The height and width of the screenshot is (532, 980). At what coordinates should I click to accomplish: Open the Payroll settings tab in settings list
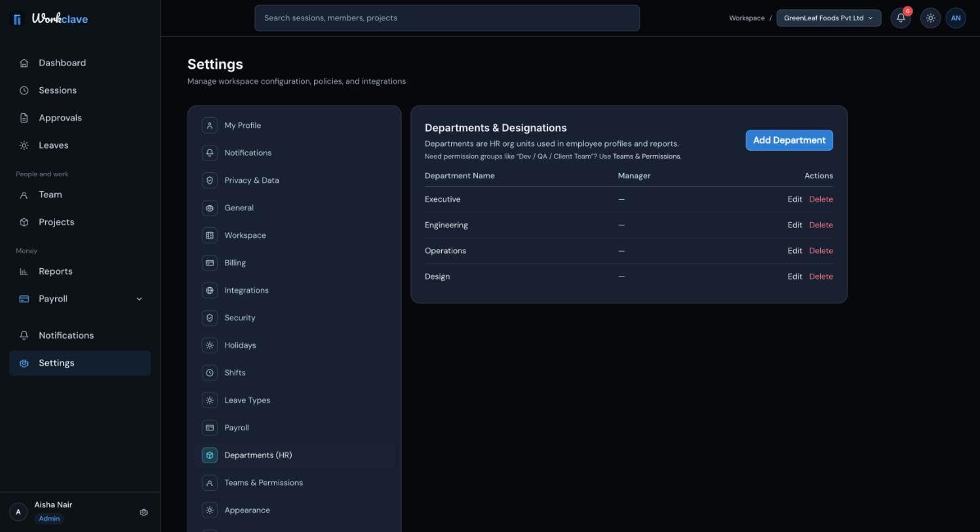(x=295, y=428)
